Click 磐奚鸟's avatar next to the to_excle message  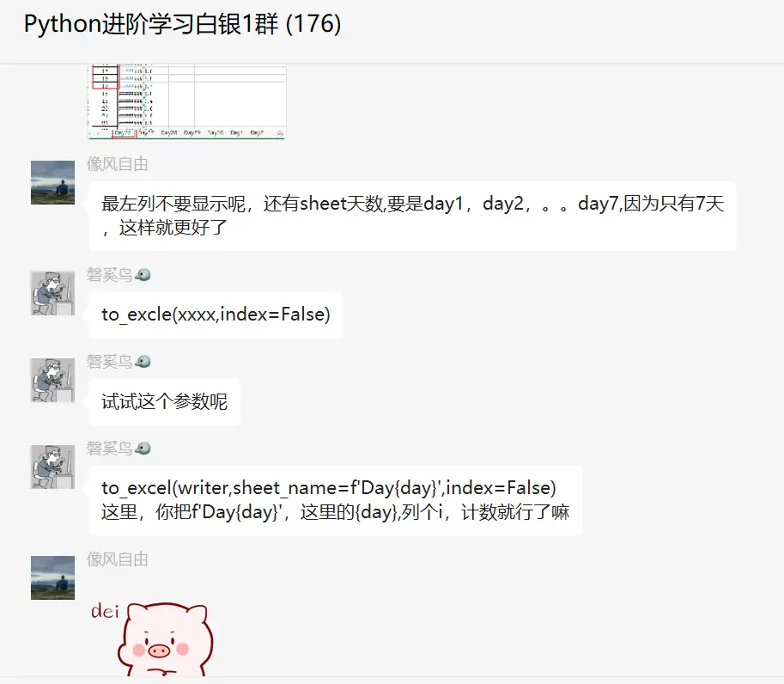pos(52,293)
